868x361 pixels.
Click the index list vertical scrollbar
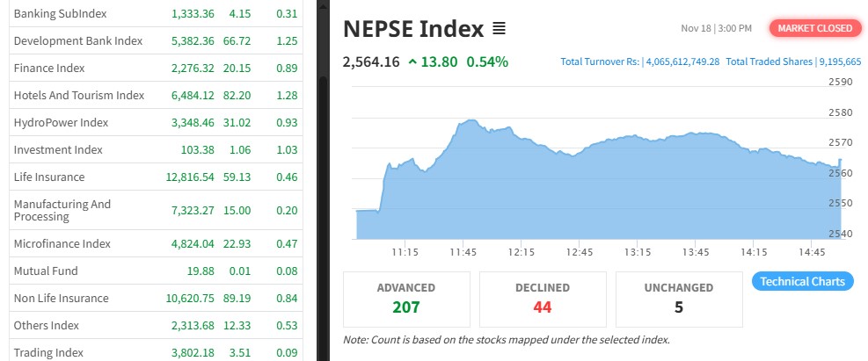322,176
